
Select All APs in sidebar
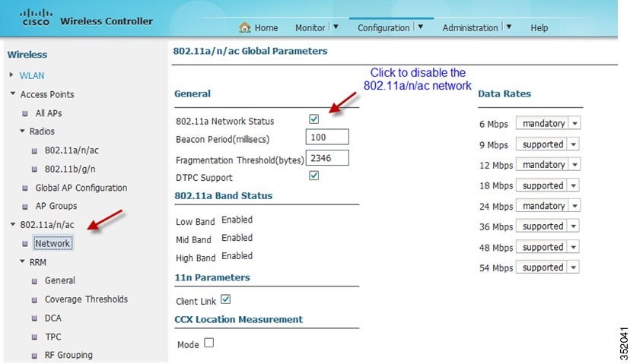click(x=49, y=113)
